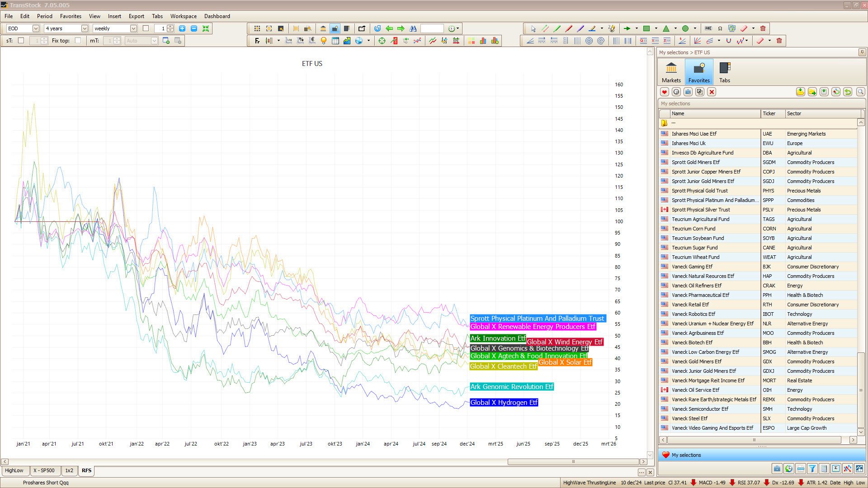The width and height of the screenshot is (868, 488).
Task: Click the lightbulb icon in toolbar
Action: pyautogui.click(x=323, y=41)
